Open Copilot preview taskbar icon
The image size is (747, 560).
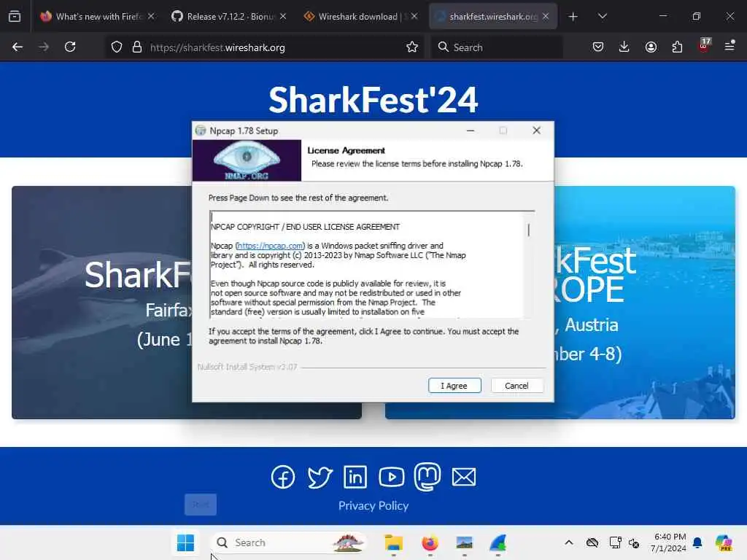pos(724,542)
